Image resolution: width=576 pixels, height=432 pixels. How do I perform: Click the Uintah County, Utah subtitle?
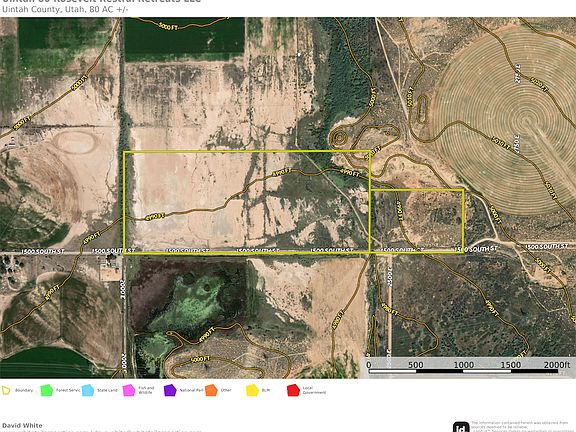[x=65, y=10]
